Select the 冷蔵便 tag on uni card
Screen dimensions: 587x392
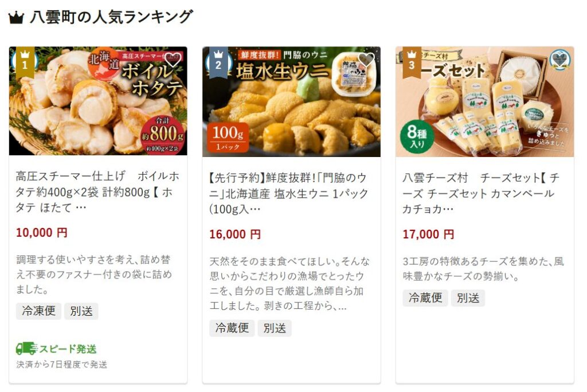[232, 328]
